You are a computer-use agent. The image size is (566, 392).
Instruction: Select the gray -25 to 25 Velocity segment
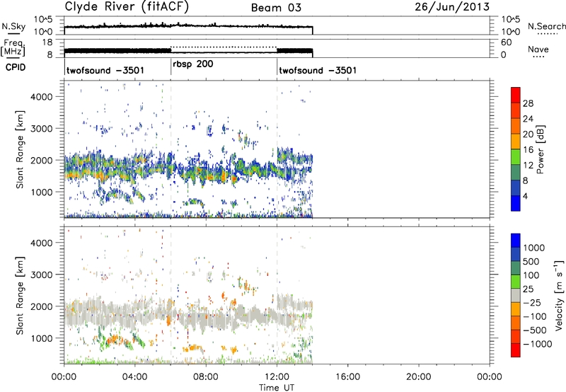pyautogui.click(x=516, y=295)
